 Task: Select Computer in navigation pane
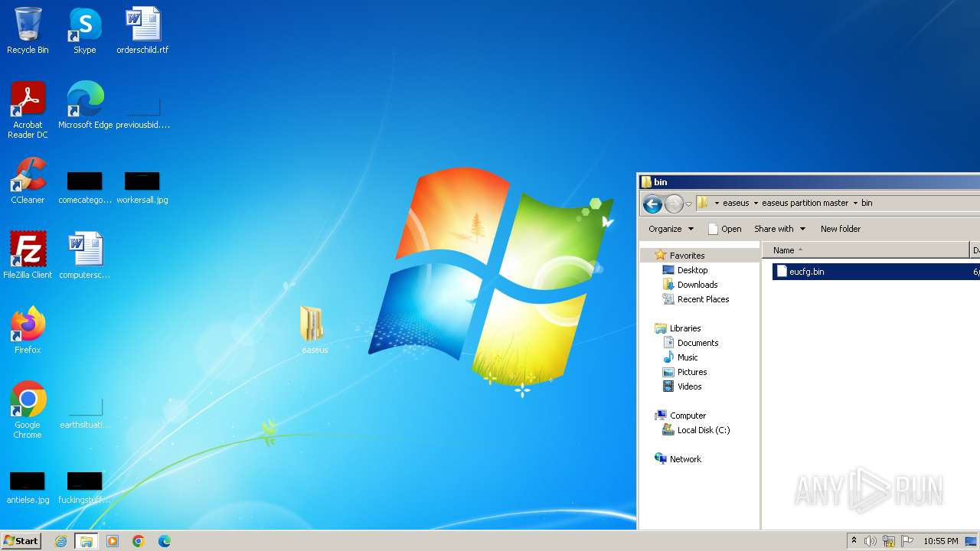[688, 416]
